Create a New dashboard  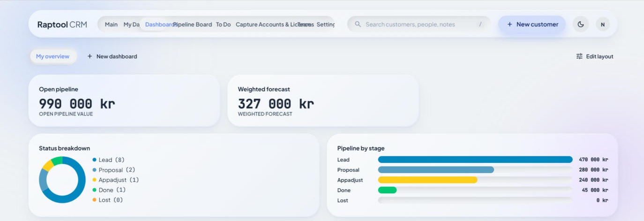click(x=112, y=56)
